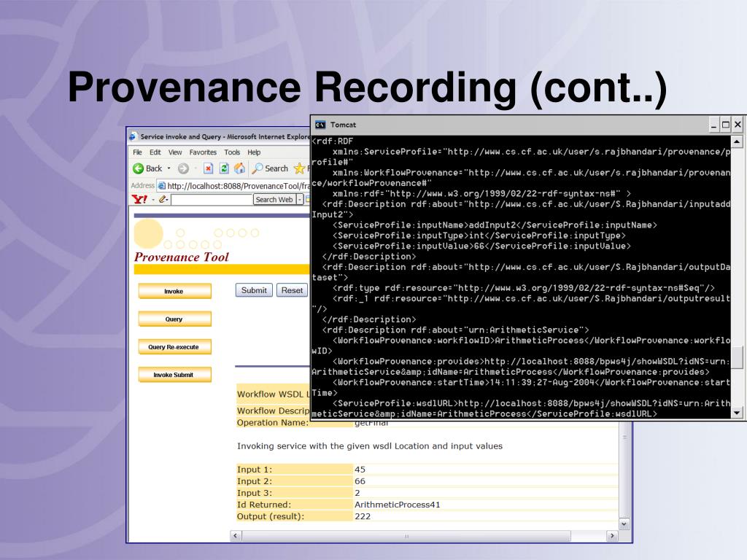Screen dimensions: 747x560
Task: Go to Home page using house icon
Action: coord(239,168)
